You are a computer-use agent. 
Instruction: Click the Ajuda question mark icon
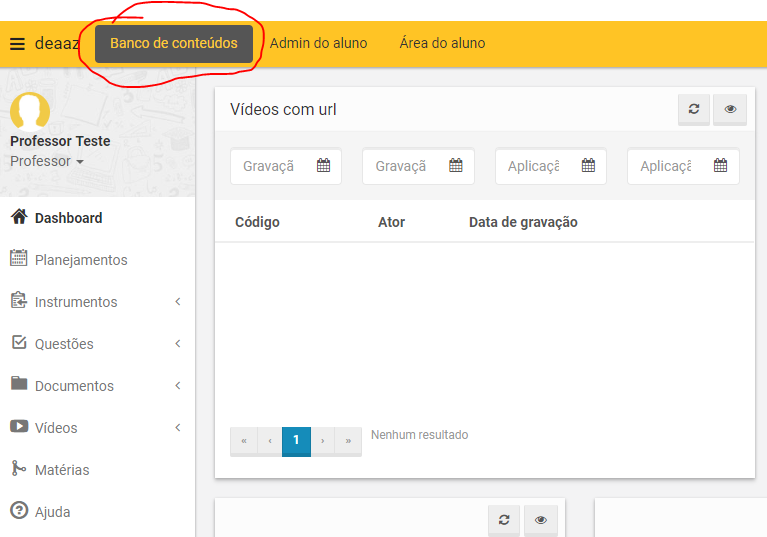click(19, 511)
